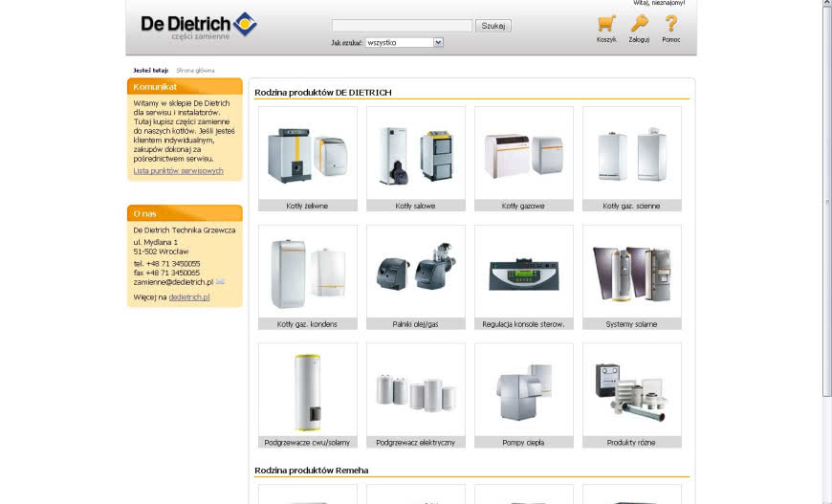Open Kotły gazowe product thumbnail
The image size is (832, 504).
point(524,159)
